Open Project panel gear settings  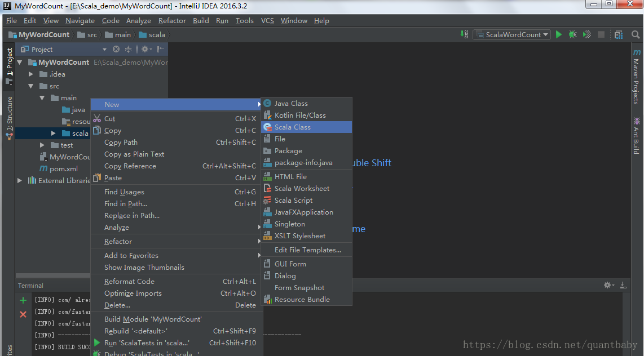click(x=146, y=49)
